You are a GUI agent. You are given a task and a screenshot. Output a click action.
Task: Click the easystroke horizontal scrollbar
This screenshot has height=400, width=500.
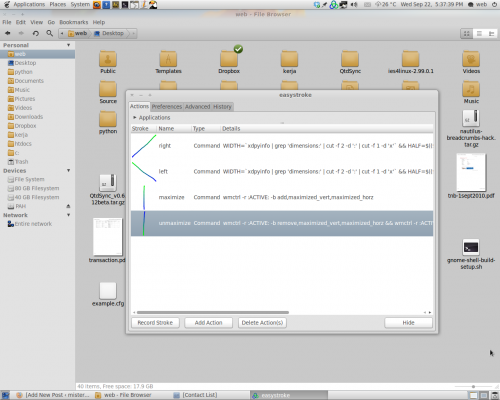click(x=213, y=312)
